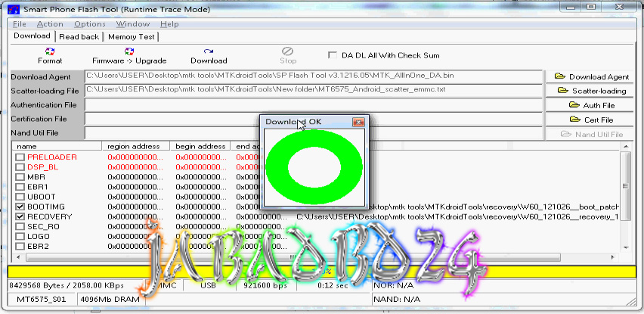Select the DSP_BL row name

click(43, 167)
